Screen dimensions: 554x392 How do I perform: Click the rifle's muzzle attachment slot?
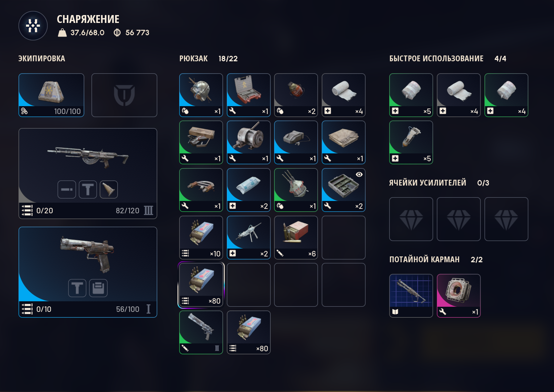click(109, 189)
